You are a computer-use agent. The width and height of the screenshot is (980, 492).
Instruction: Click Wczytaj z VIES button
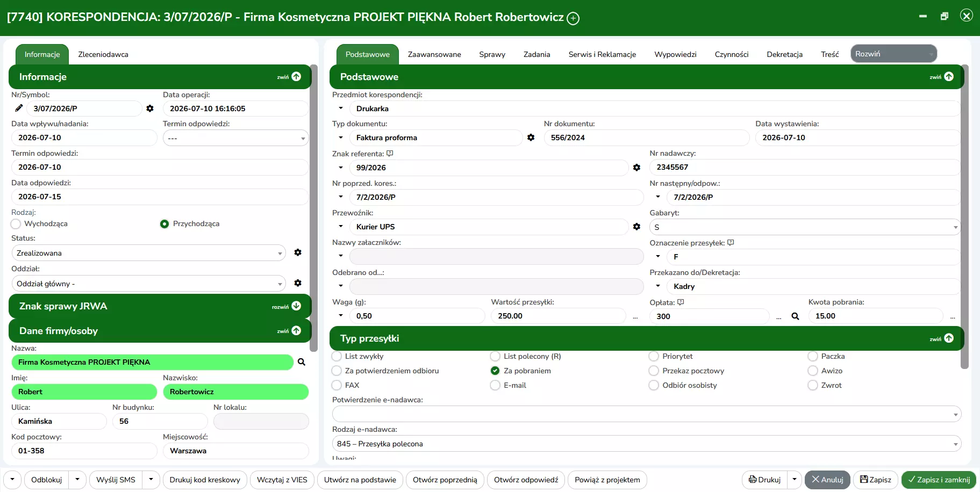point(282,480)
